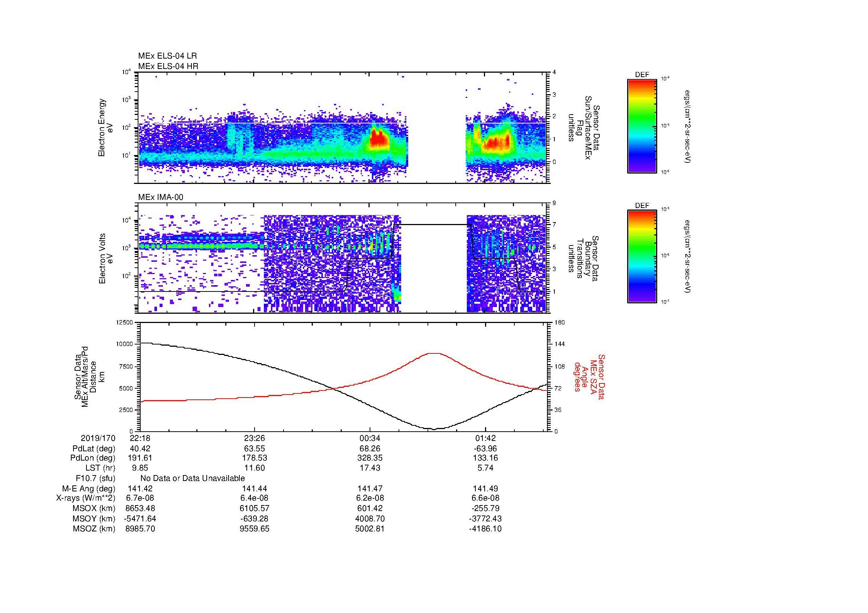The width and height of the screenshot is (868, 613).
Task: Click the 'F10.7 (sfu)' row label
Action: (95, 478)
